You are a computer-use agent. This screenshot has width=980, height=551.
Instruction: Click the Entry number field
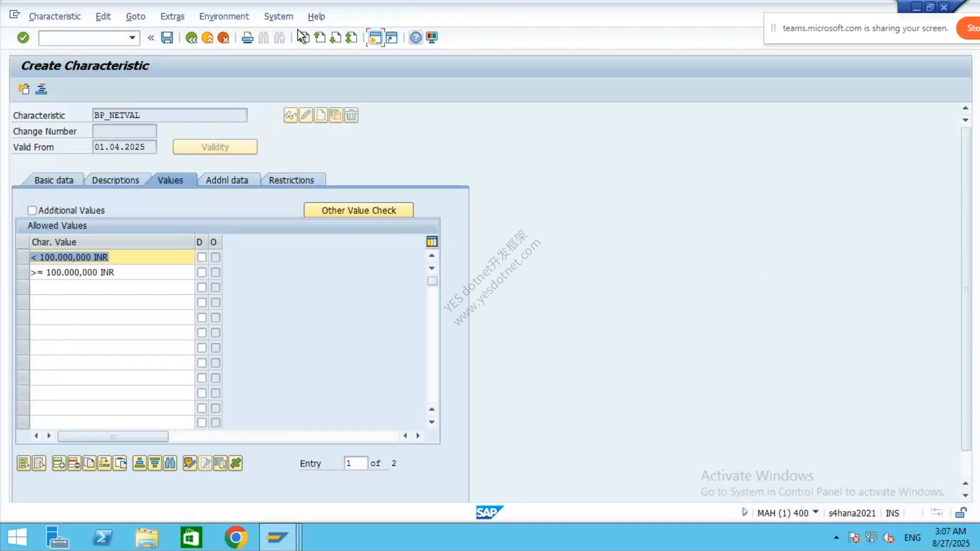[355, 463]
